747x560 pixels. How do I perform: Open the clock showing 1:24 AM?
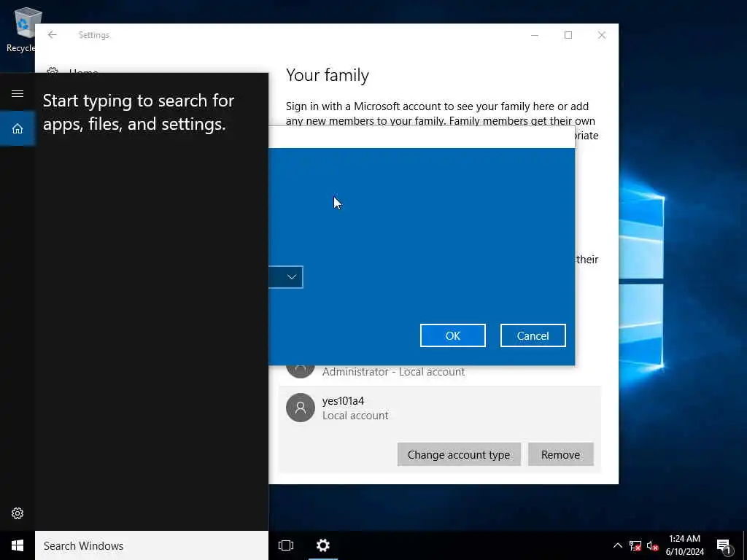pos(684,545)
